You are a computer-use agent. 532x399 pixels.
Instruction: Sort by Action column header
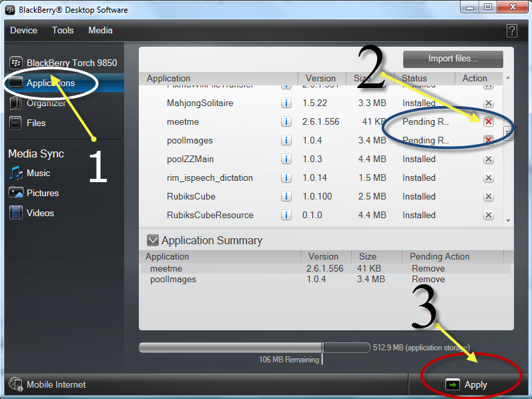[479, 78]
